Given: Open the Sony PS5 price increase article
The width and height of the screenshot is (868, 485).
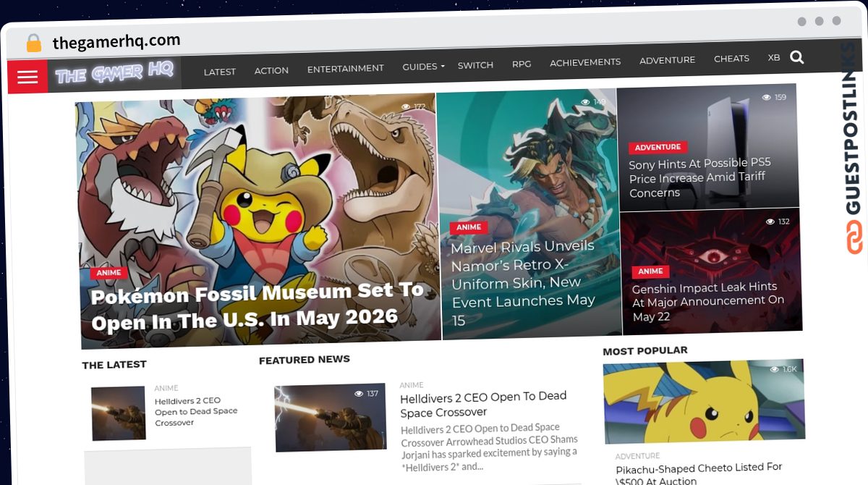Looking at the screenshot, I should pyautogui.click(x=699, y=177).
